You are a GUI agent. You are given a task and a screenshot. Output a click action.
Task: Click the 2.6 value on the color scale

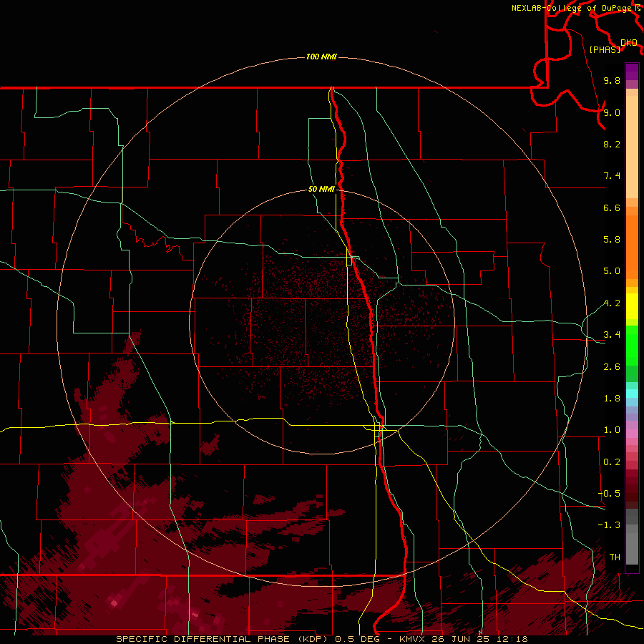[612, 367]
